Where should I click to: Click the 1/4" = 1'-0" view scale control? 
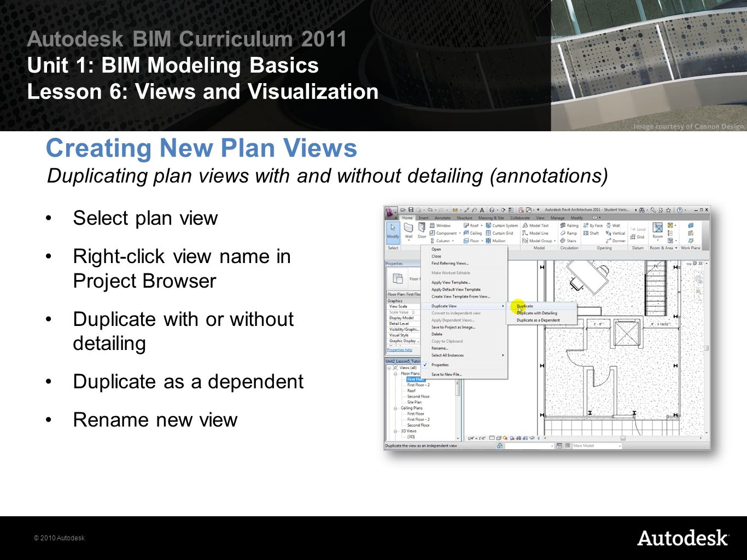click(x=476, y=438)
